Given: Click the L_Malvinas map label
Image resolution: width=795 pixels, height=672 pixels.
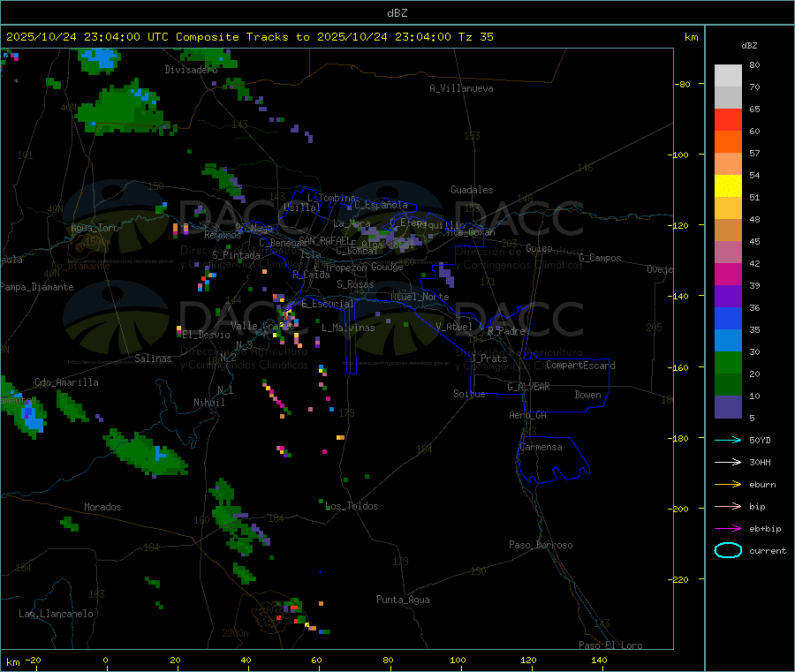Looking at the screenshot, I should tap(348, 328).
